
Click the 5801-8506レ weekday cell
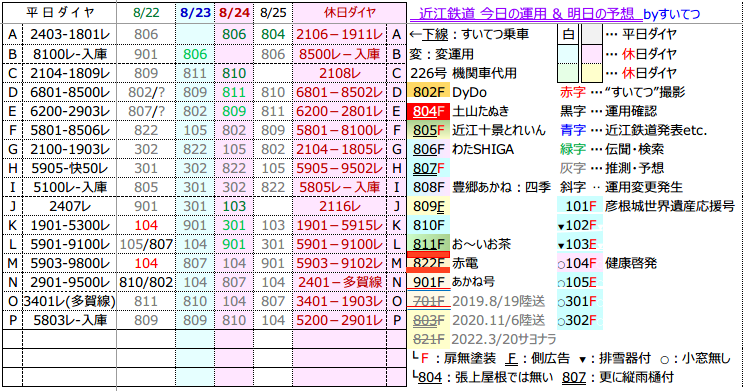click(70, 130)
